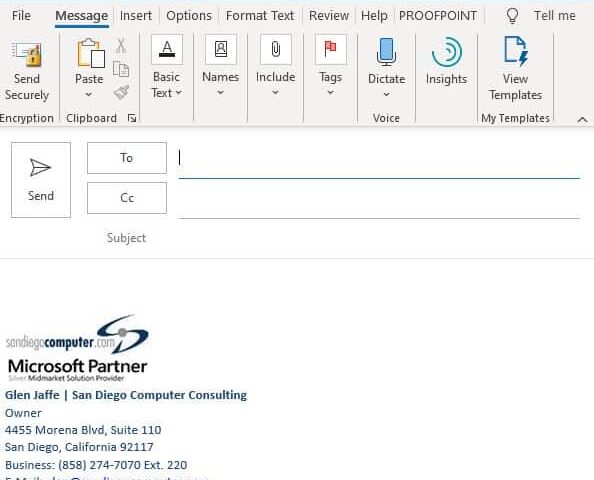The width and height of the screenshot is (594, 480).
Task: Click the Tell me lightbulb icon
Action: pyautogui.click(x=512, y=16)
